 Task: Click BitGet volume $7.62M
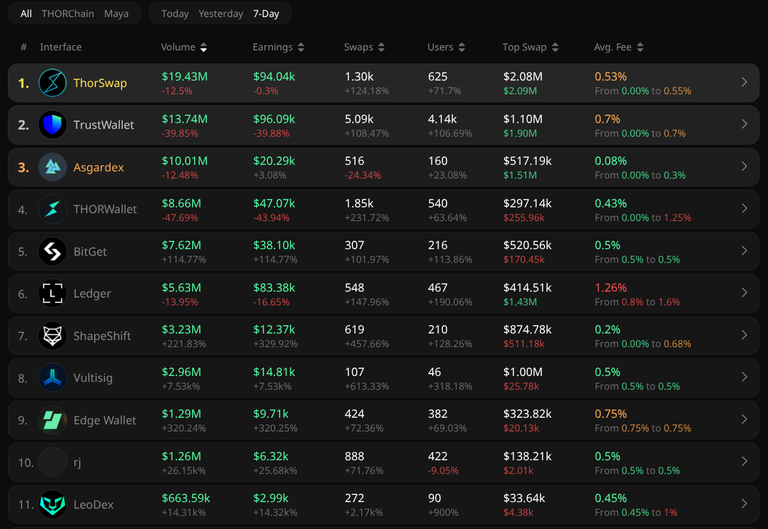pyautogui.click(x=181, y=245)
